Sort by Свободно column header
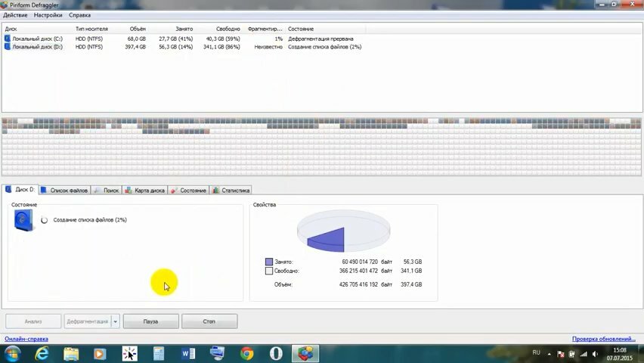Viewport: 644px width, 363px height. tap(228, 29)
